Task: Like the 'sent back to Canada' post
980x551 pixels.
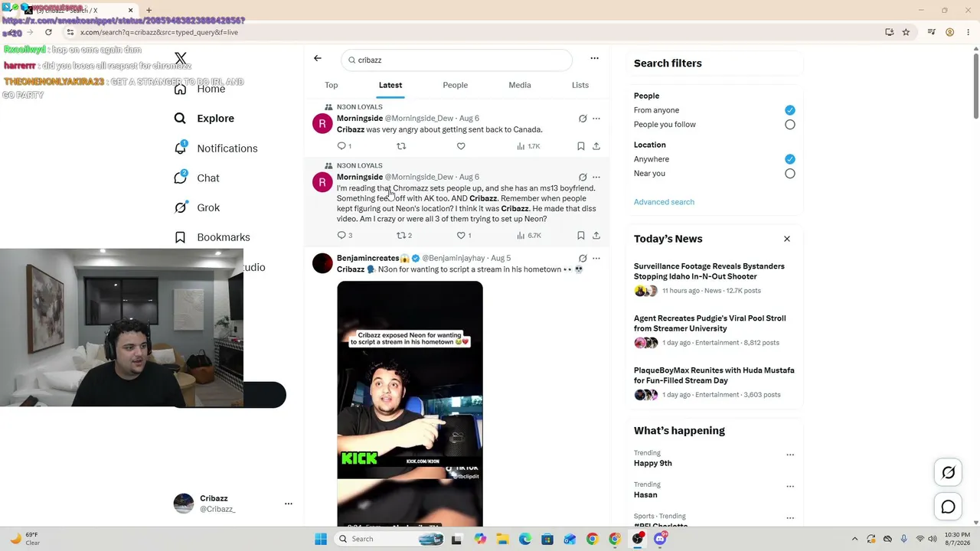Action: 461,146
